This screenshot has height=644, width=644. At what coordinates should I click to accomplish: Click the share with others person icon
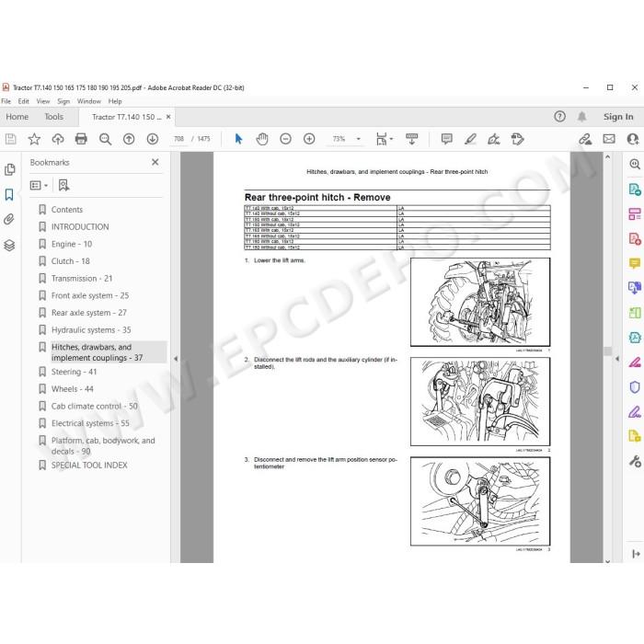pos(633,139)
